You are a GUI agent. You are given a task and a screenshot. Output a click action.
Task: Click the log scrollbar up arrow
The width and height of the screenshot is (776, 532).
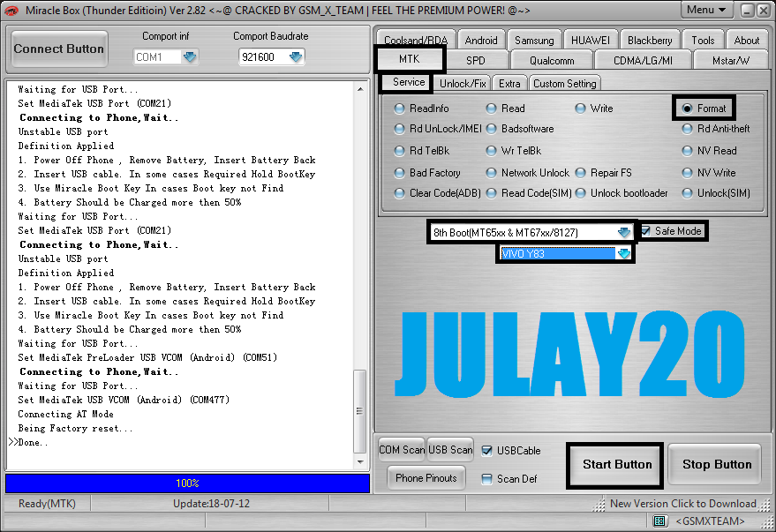360,89
